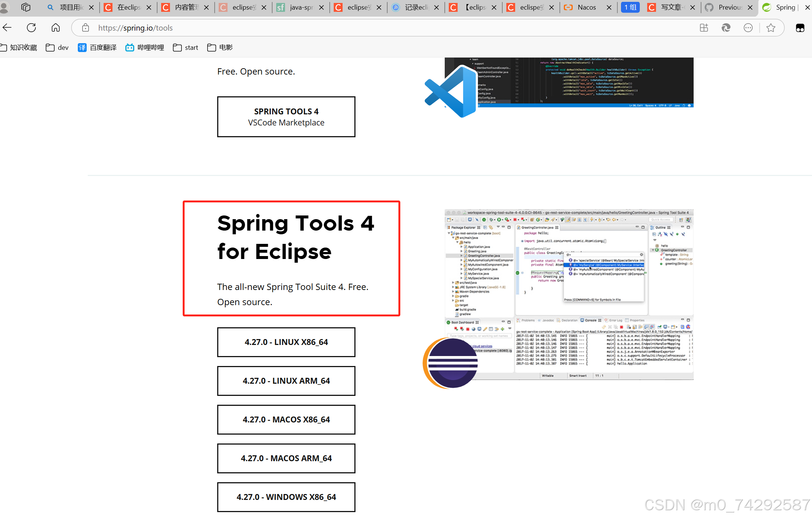Screen dimensions: 812x518
Task: Download 4.27.0 - MACOS X86_64
Action: pyautogui.click(x=286, y=419)
